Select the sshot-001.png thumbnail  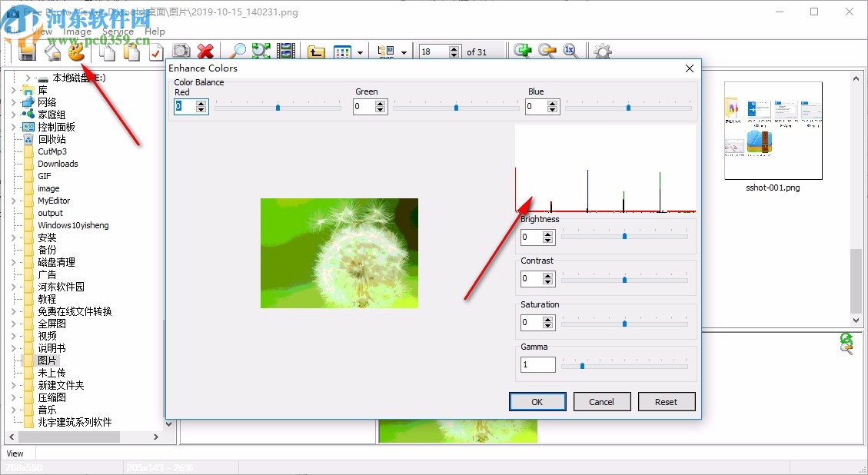[x=773, y=131]
